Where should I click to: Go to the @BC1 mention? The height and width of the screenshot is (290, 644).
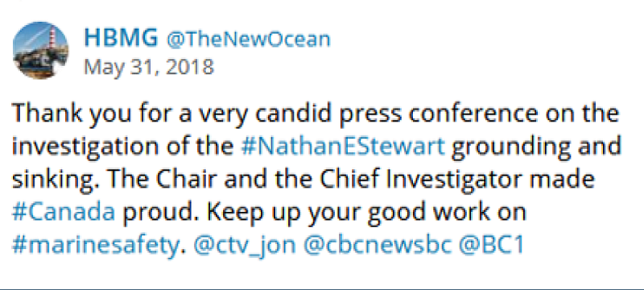[x=492, y=245]
